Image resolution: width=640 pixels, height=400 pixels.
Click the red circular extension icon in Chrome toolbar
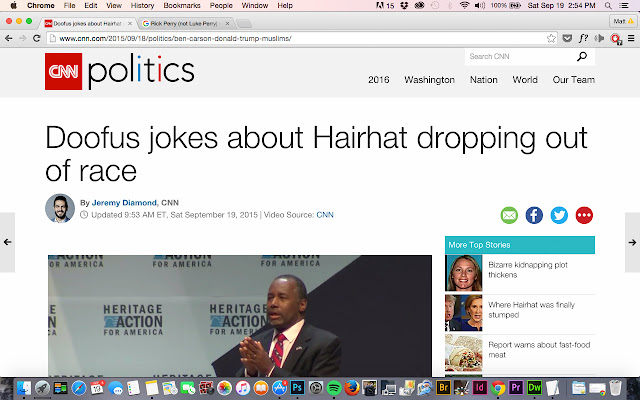tap(616, 39)
